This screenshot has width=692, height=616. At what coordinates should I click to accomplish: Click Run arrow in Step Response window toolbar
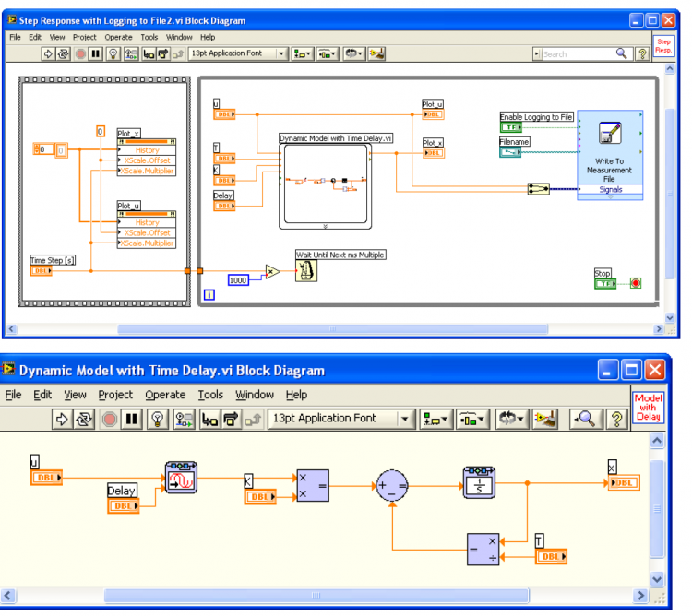click(x=48, y=53)
